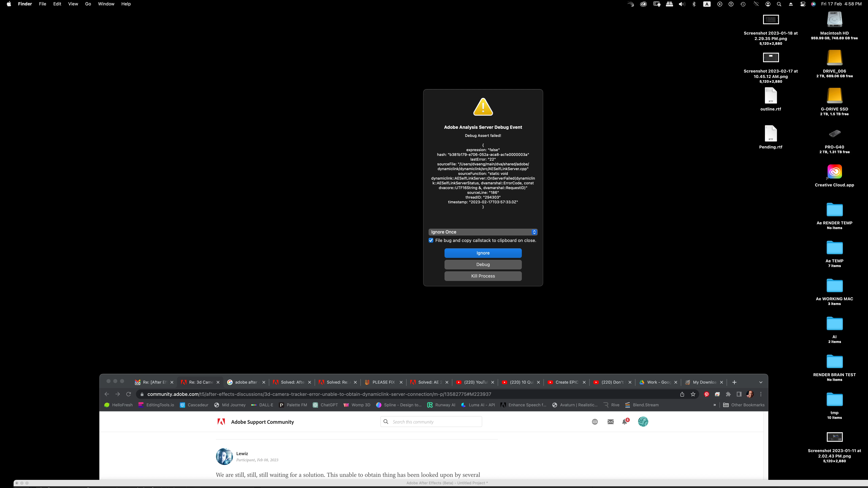Image resolution: width=868 pixels, height=488 pixels.
Task: Toggle Chrome side panel button
Action: tap(739, 394)
